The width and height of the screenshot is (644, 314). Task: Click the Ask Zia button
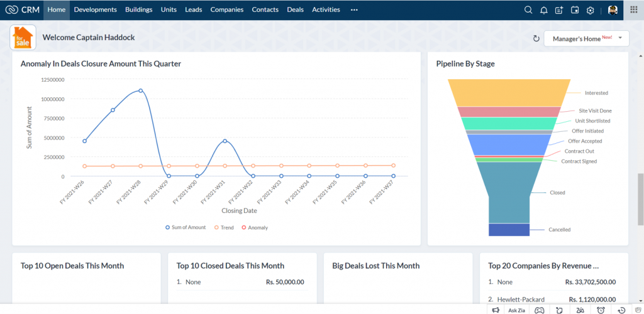click(517, 310)
